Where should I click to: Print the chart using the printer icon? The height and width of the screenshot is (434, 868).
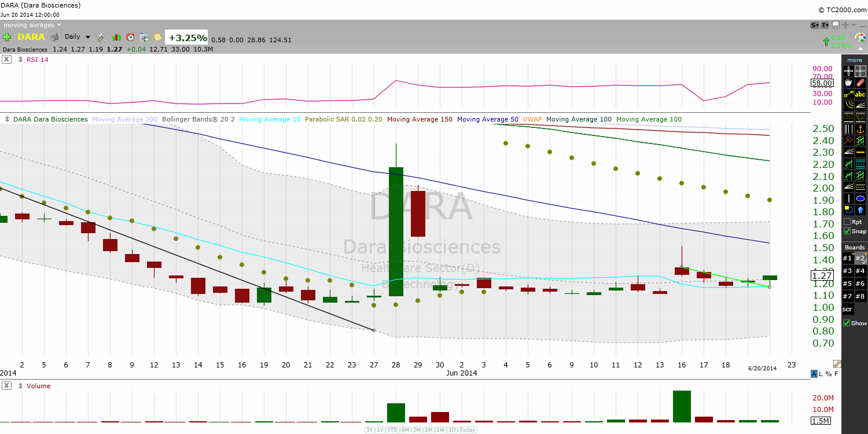click(x=54, y=37)
